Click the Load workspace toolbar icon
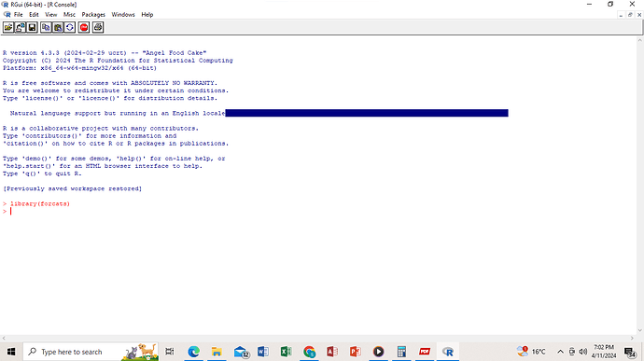The height and width of the screenshot is (361, 644). point(21,27)
